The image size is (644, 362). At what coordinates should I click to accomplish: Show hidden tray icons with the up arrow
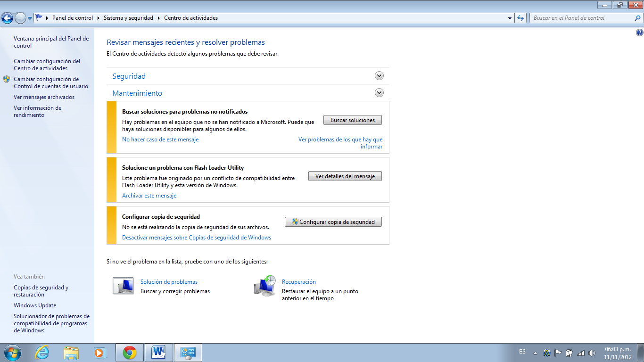[535, 353]
